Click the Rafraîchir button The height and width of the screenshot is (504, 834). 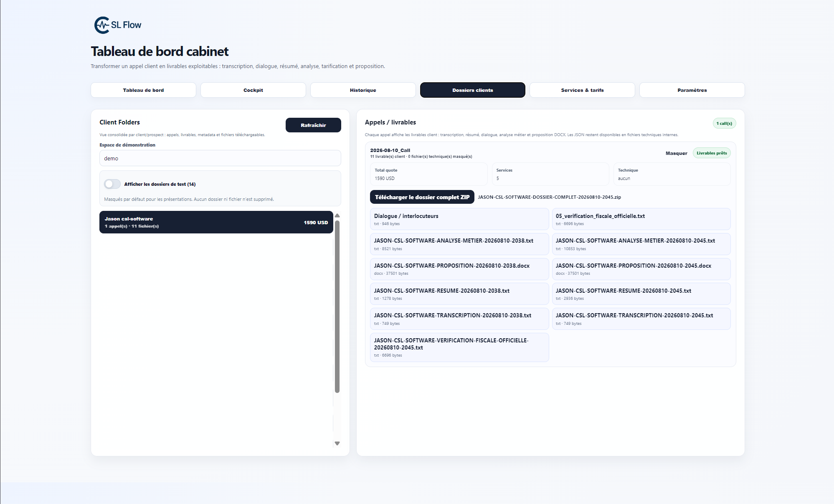click(313, 125)
